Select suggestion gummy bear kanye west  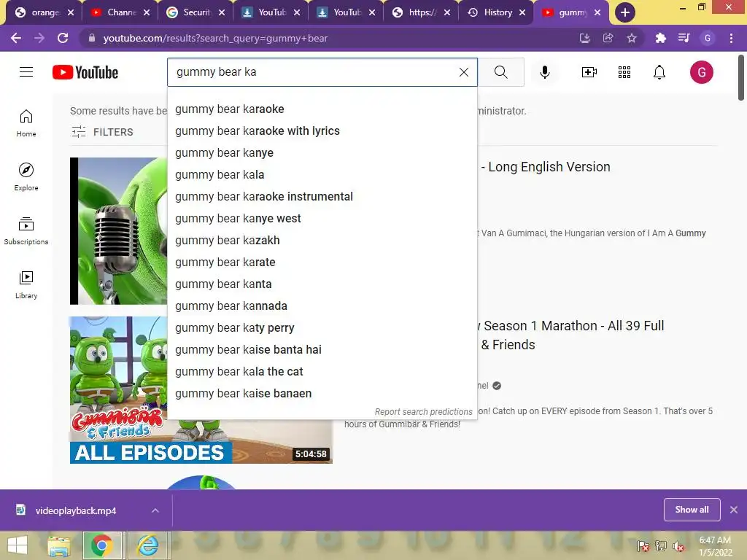(x=322, y=219)
